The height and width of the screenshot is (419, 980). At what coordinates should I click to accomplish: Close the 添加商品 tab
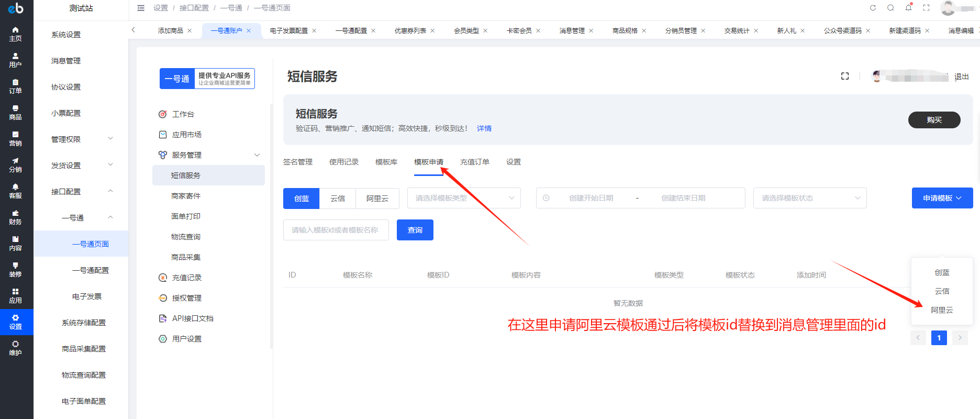[190, 31]
